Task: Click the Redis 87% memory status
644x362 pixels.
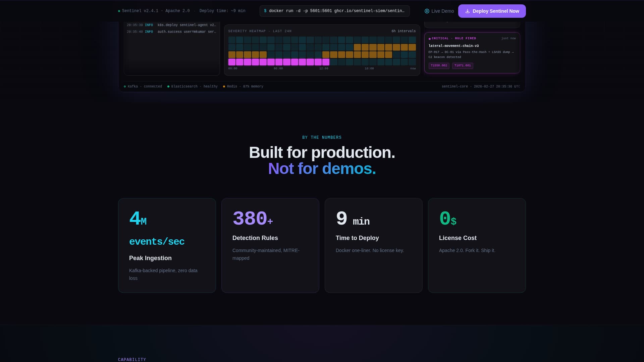Action: (243, 86)
